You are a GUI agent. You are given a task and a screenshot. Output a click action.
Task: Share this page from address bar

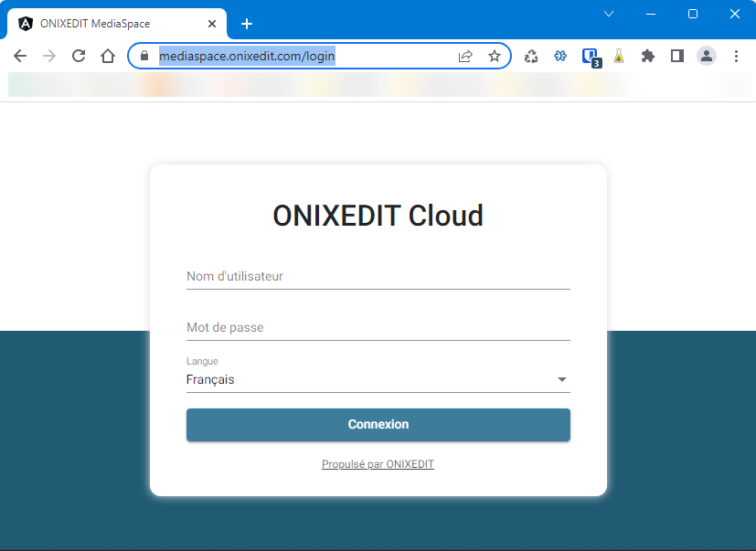click(465, 56)
